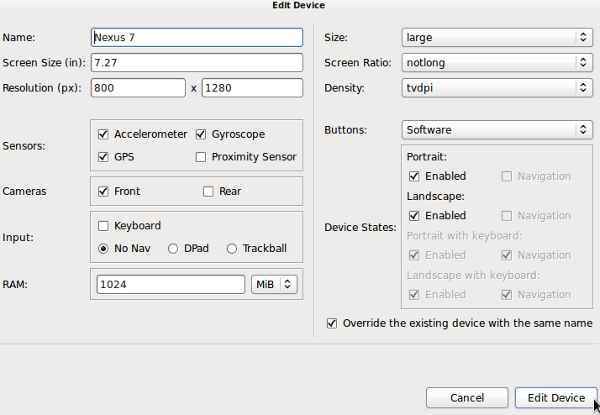The image size is (600, 415).
Task: Enable the Rear camera checkbox
Action: tap(208, 191)
